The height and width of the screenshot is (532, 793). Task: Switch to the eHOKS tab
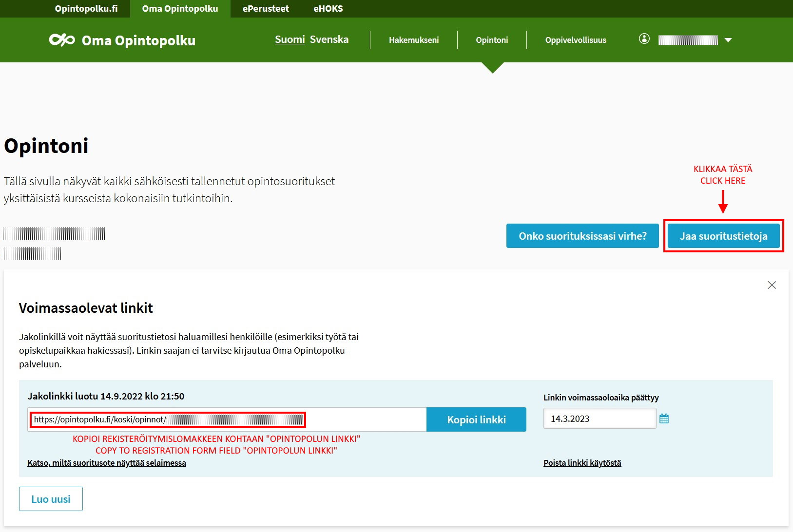coord(328,9)
